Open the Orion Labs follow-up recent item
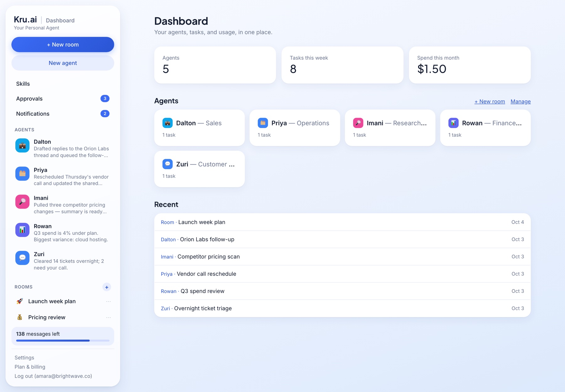Viewport: 565px width, 392px height. point(342,239)
